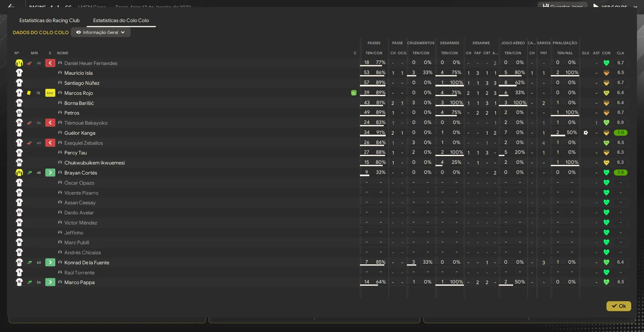Click Jeffinho shirt icon
Viewport: 644px width, 332px height.
pos(19,233)
